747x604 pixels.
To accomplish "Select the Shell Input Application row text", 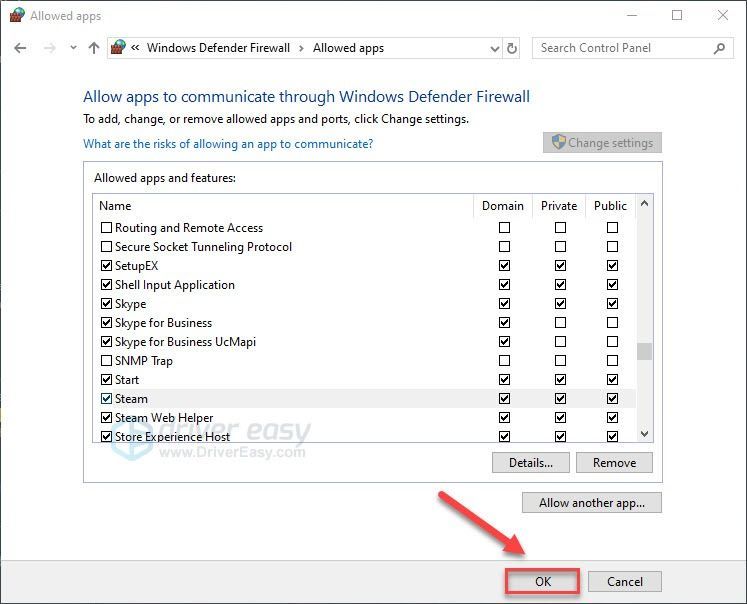I will [x=175, y=285].
